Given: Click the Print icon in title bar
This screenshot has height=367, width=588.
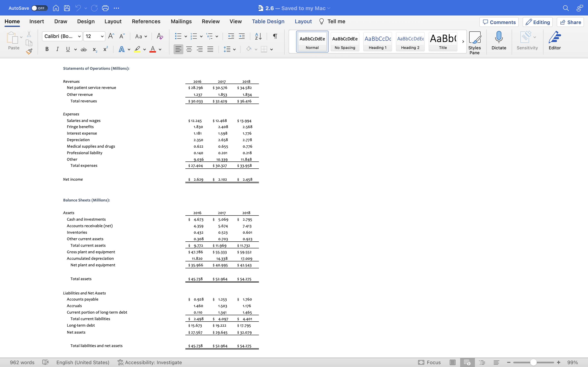Looking at the screenshot, I should click(105, 8).
